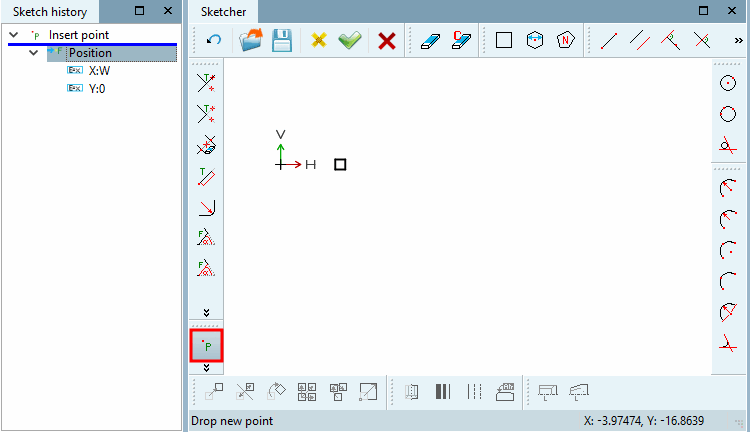The width and height of the screenshot is (750, 432).
Task: Click the three-square pattern icon
Action: pos(338,392)
